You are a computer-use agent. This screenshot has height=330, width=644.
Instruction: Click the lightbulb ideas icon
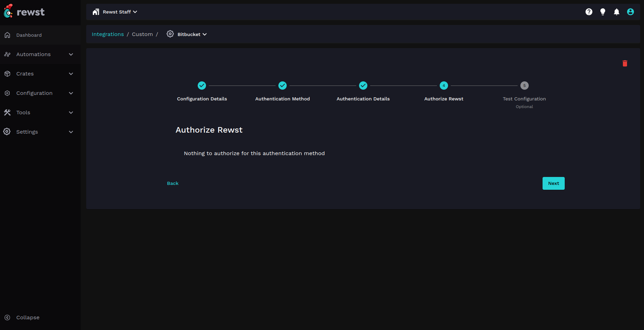[x=602, y=12]
